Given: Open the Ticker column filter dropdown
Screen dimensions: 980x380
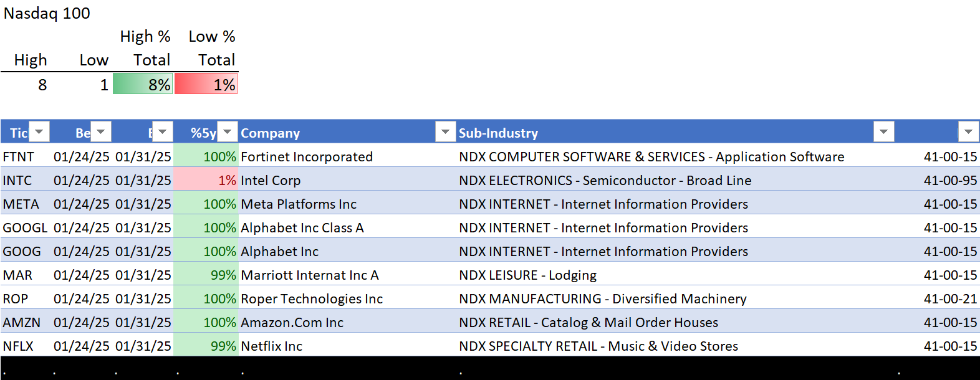Looking at the screenshot, I should (x=39, y=132).
